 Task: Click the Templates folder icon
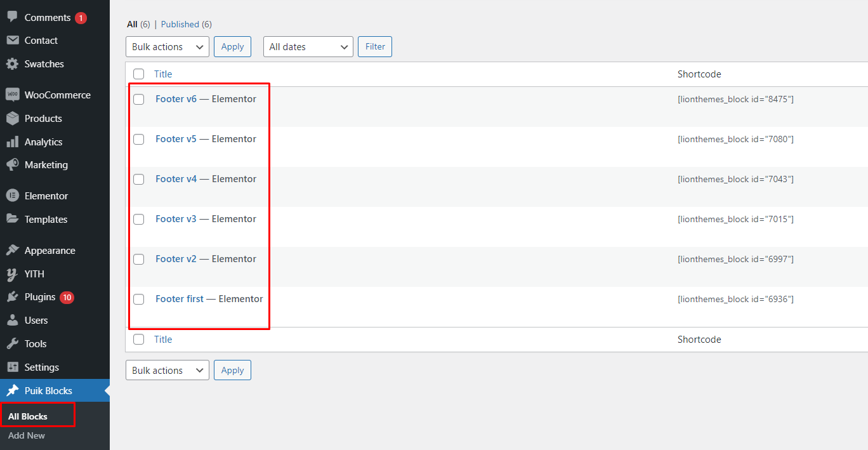12,219
